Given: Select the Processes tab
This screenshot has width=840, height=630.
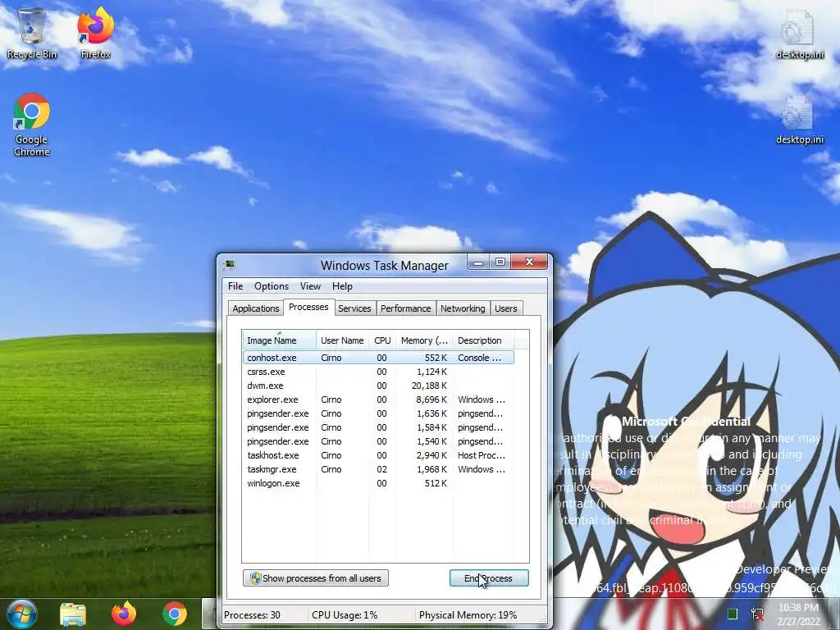Looking at the screenshot, I should click(308, 307).
